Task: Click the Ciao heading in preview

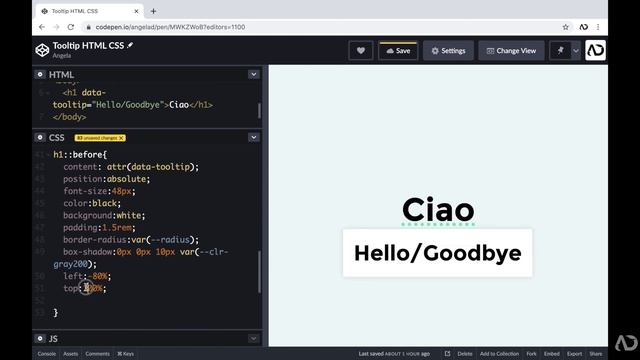Action: pyautogui.click(x=438, y=210)
